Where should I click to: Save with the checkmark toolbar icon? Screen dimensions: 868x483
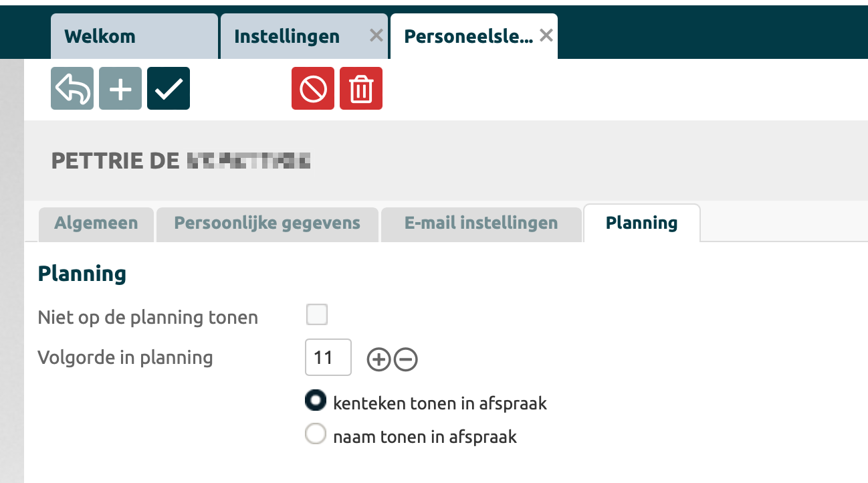(x=169, y=88)
